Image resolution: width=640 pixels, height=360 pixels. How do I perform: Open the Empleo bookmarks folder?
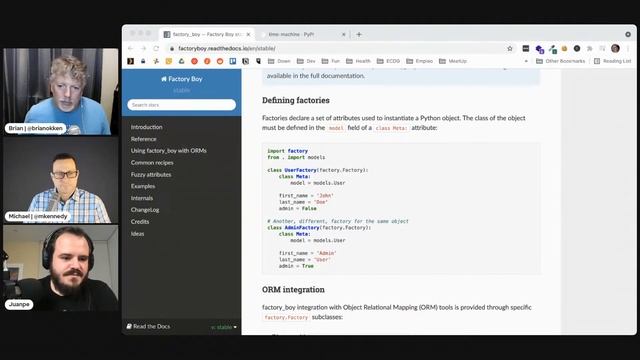pos(420,61)
